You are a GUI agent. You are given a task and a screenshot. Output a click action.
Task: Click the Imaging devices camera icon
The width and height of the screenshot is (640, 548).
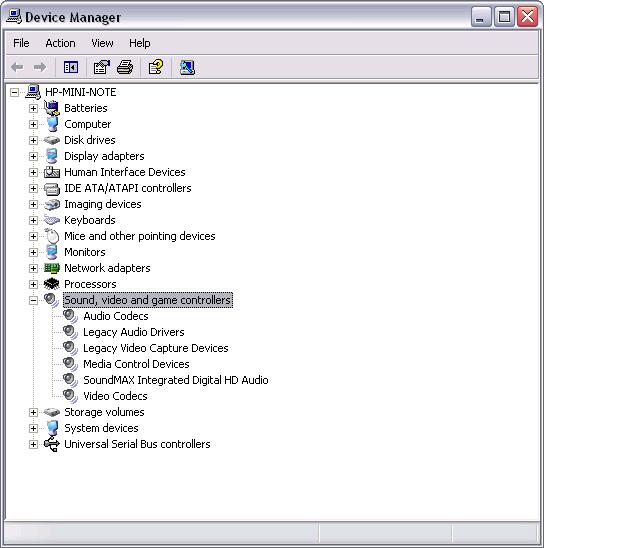click(x=52, y=204)
